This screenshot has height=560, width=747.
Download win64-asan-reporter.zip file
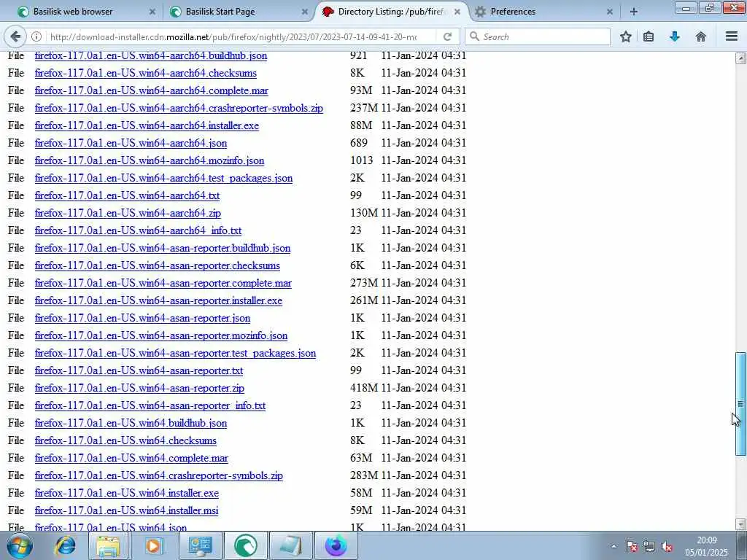139,388
